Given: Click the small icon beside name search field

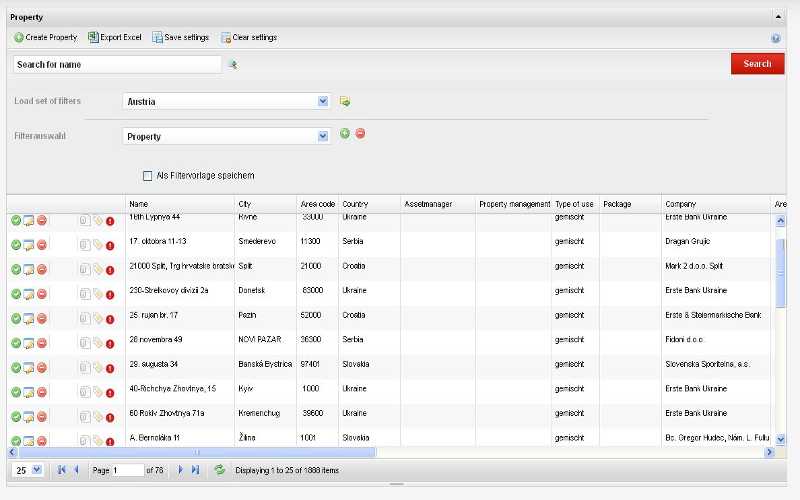Looking at the screenshot, I should (233, 65).
